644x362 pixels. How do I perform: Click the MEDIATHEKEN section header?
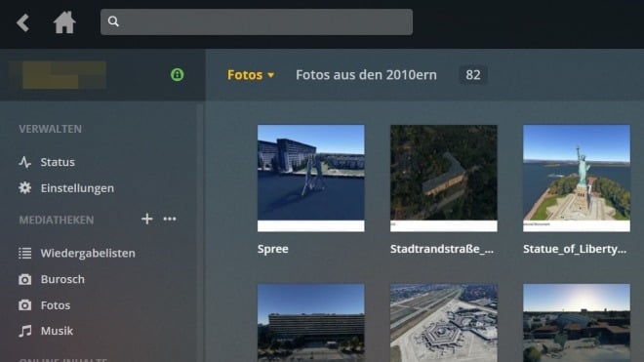[x=57, y=220]
